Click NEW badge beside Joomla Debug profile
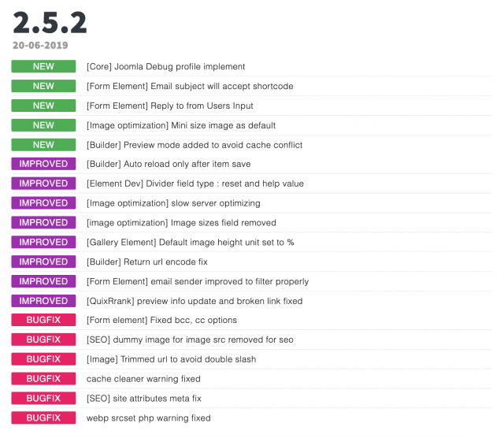Image resolution: width=504 pixels, height=438 pixels. [44, 67]
